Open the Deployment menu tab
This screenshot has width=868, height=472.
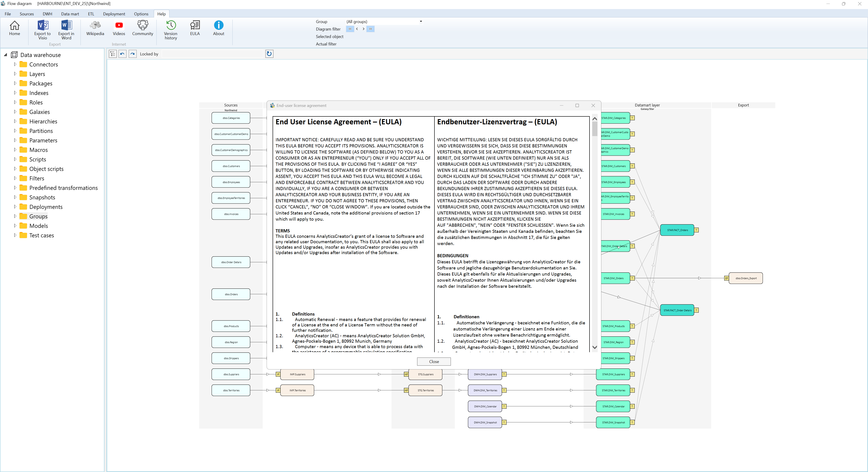[x=114, y=14]
